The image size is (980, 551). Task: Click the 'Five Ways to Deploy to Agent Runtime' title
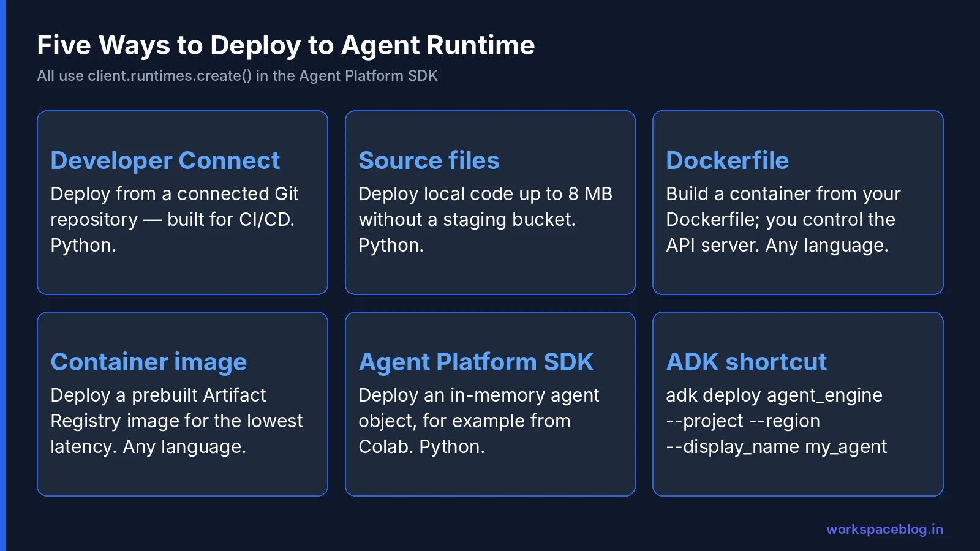pyautogui.click(x=286, y=45)
